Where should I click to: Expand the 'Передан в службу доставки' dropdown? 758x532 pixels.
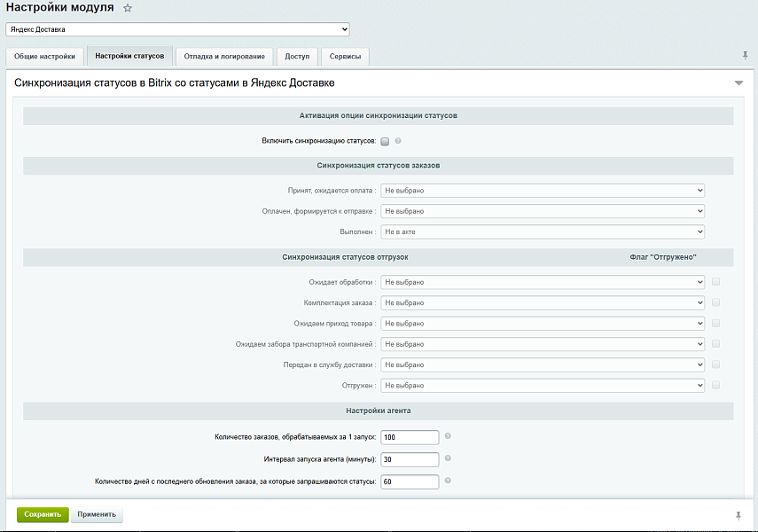(x=543, y=364)
